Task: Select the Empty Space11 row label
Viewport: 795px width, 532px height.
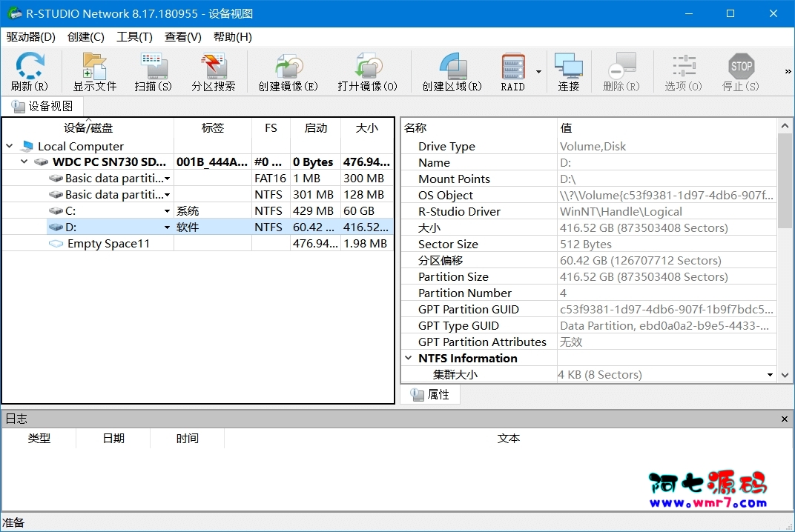Action: [108, 244]
